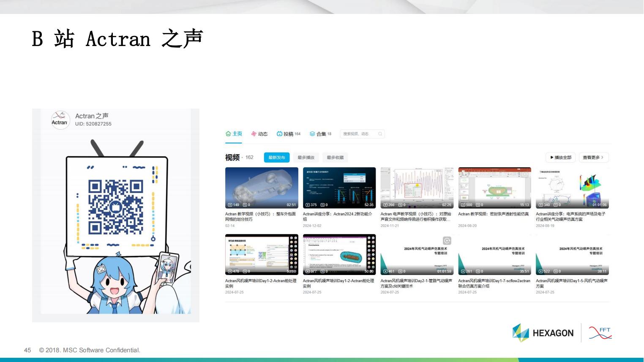
Task: Click the magnifier icon in the search box
Action: click(380, 134)
